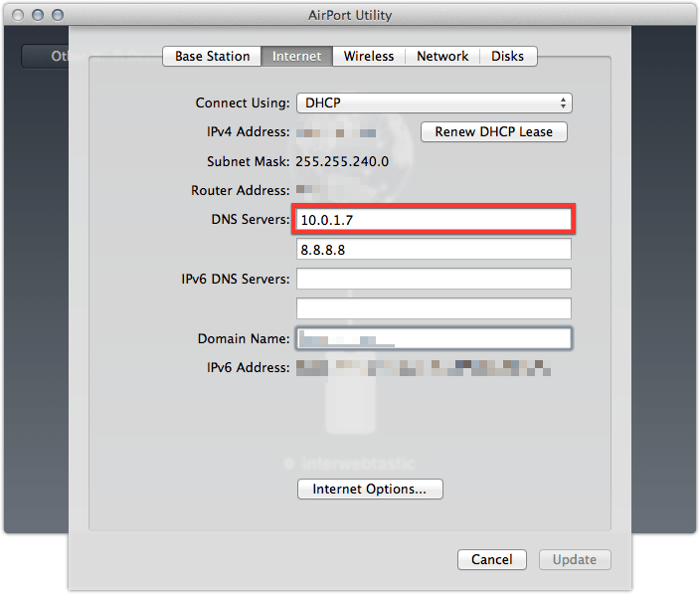Click the Connect Using label

(x=243, y=103)
